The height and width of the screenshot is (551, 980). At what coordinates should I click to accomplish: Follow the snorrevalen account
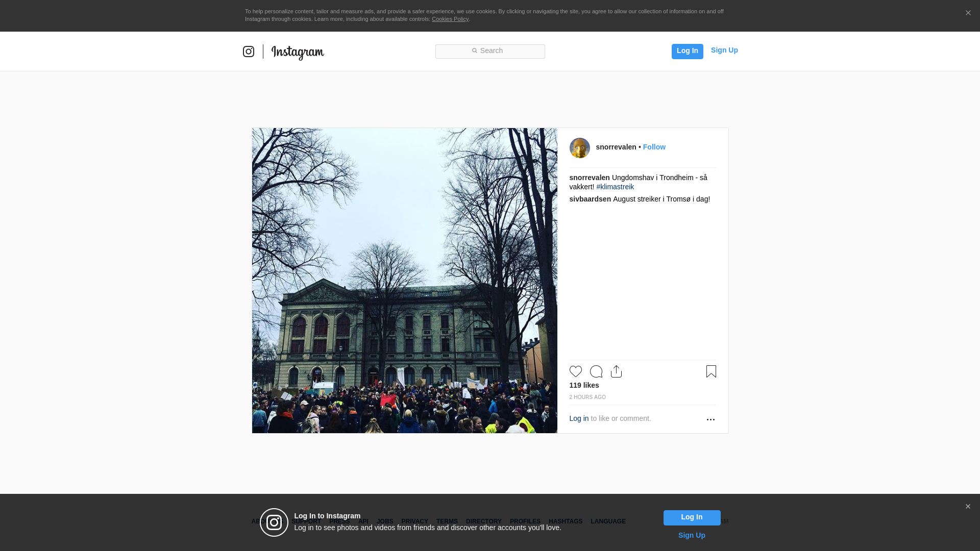tap(654, 147)
